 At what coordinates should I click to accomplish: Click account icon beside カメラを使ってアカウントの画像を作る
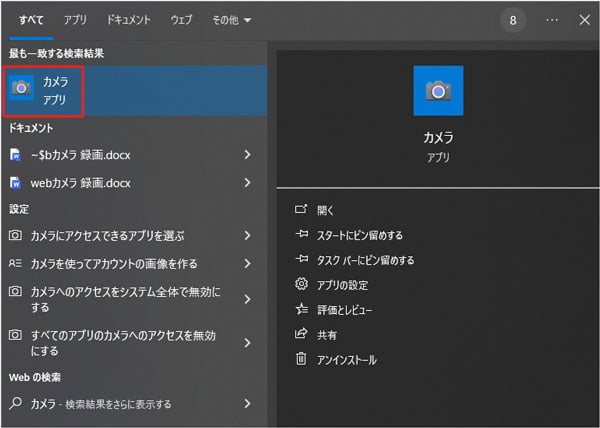click(x=15, y=263)
